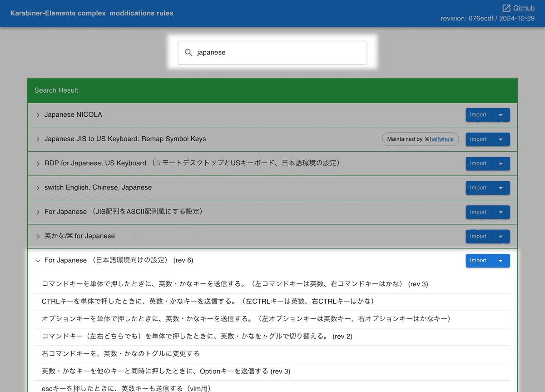The width and height of the screenshot is (545, 392).
Task: Select rule escキーを押したときに (vim用)
Action: pos(272,387)
